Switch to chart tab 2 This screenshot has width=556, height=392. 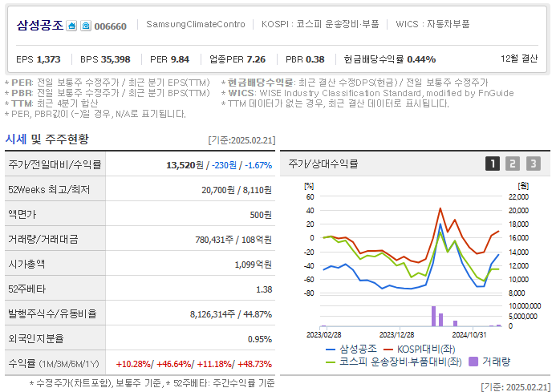[513, 164]
